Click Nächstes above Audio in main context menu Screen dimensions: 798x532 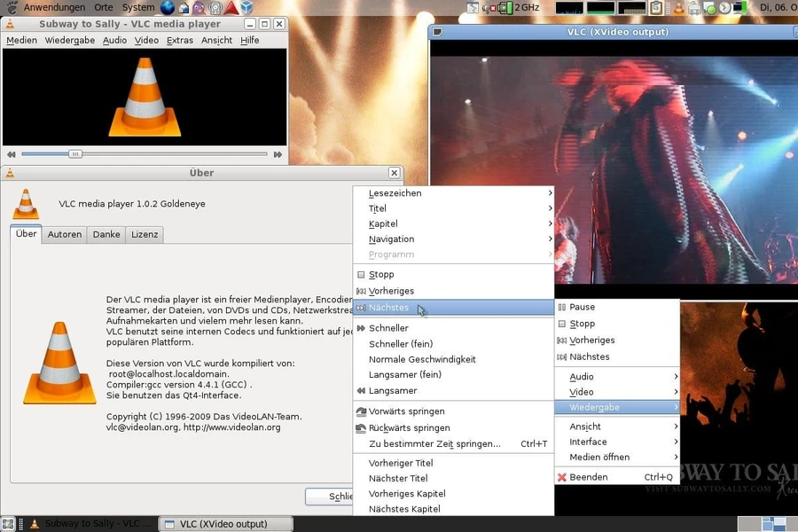(617, 356)
